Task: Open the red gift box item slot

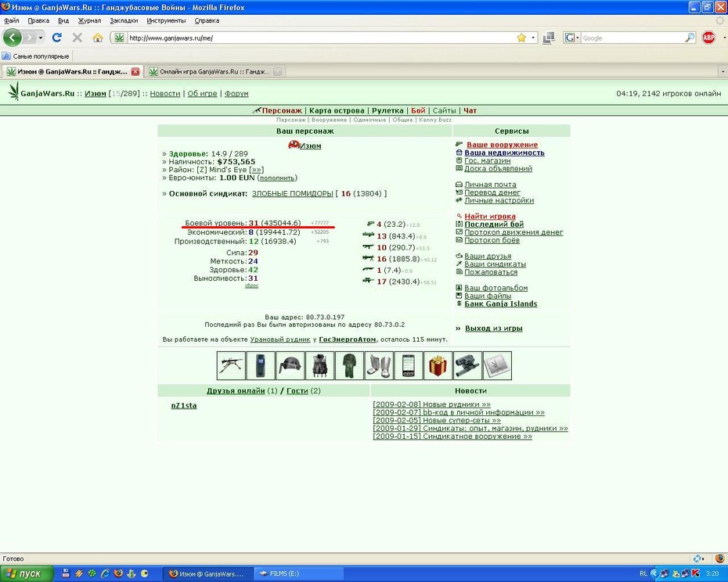Action: point(438,365)
